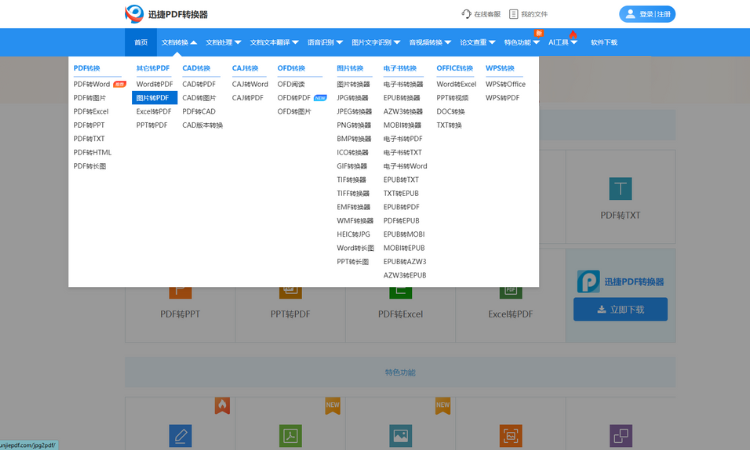
Task: Click the orange scan feature icon
Action: click(x=510, y=435)
